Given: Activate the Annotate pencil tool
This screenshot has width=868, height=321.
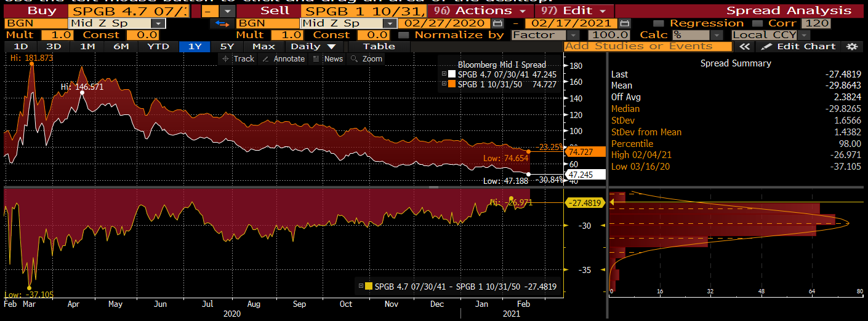Looking at the screenshot, I should [283, 58].
